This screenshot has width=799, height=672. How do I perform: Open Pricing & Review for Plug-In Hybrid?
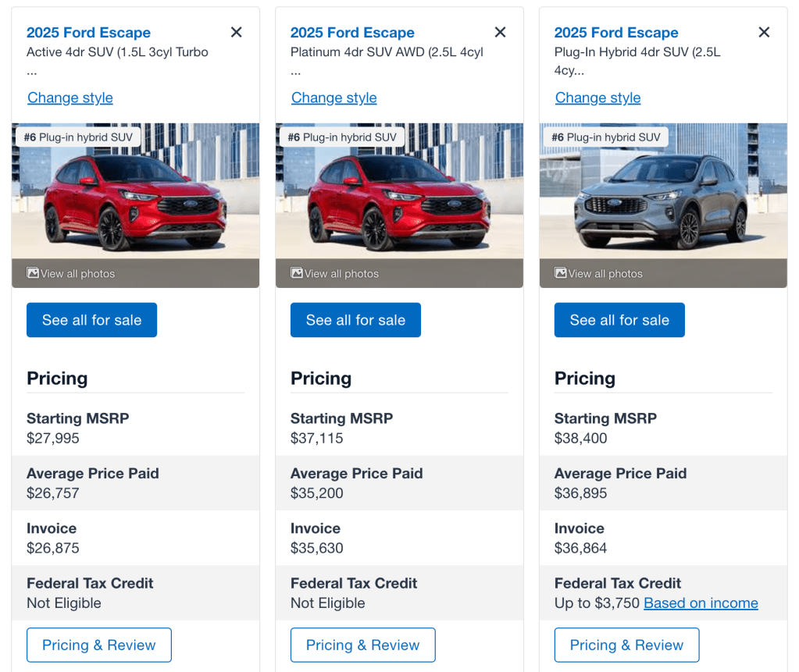pyautogui.click(x=627, y=645)
